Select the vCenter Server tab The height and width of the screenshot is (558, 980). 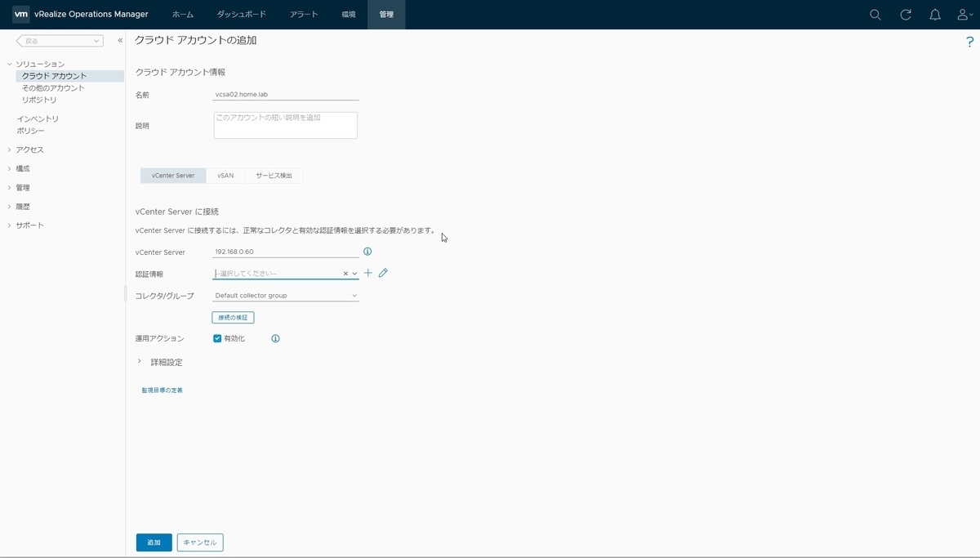173,176
